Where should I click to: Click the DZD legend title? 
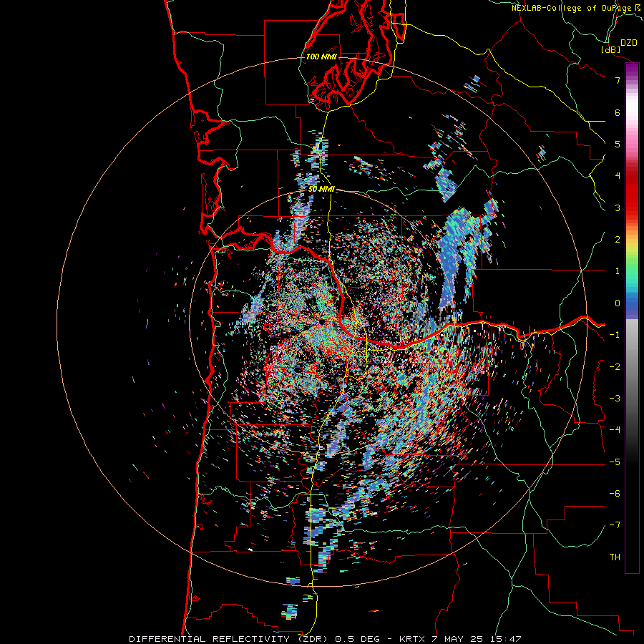pyautogui.click(x=629, y=42)
